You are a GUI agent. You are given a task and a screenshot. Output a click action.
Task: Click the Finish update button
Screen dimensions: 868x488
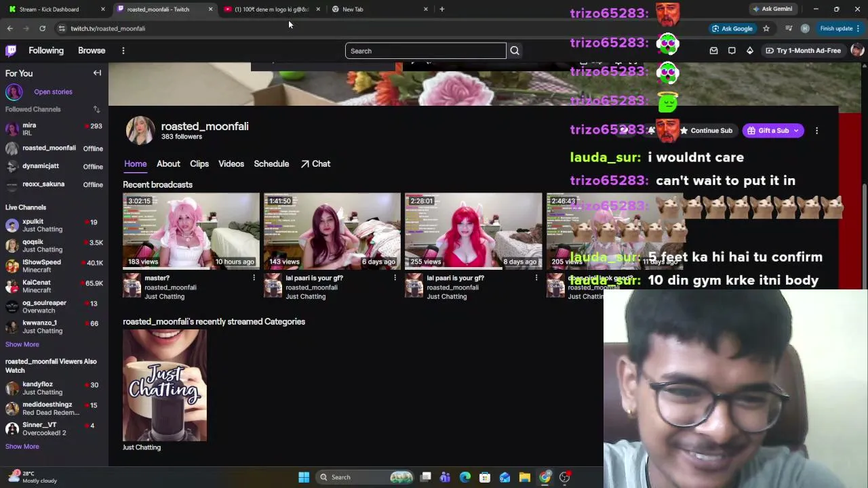(x=840, y=28)
